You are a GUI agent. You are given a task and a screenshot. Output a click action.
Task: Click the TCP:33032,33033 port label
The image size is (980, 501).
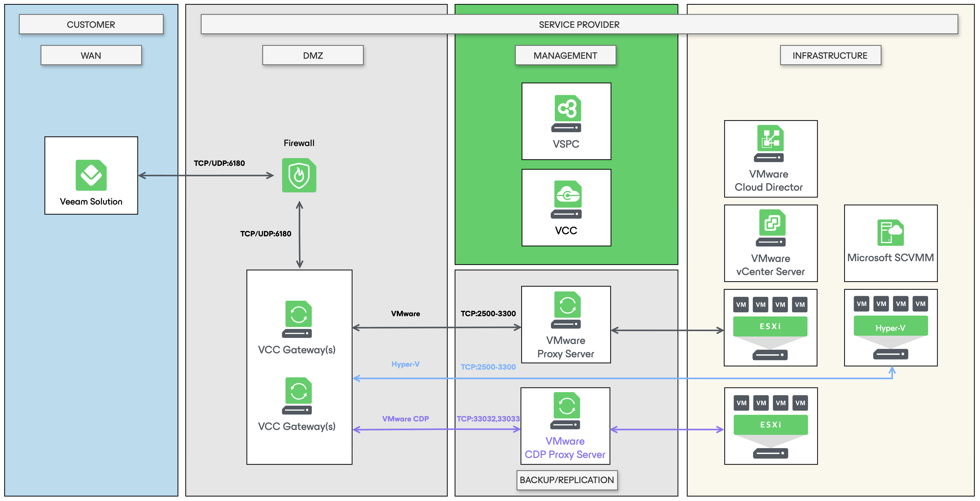tap(488, 418)
